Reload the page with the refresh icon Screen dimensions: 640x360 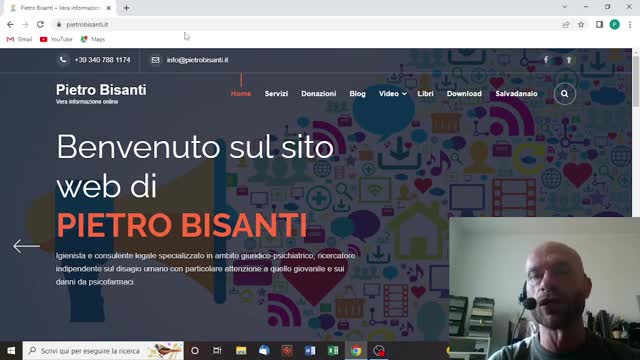40,24
